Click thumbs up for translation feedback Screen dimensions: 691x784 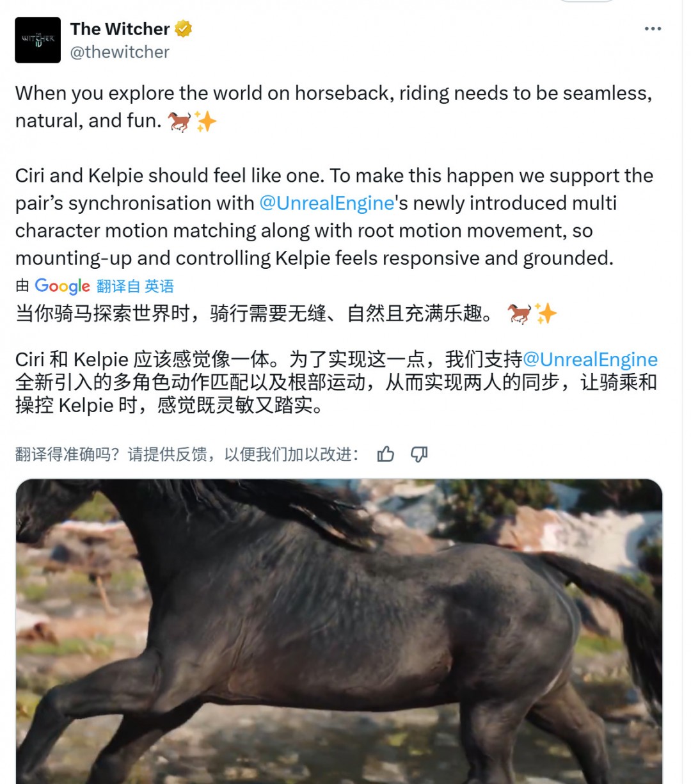386,454
